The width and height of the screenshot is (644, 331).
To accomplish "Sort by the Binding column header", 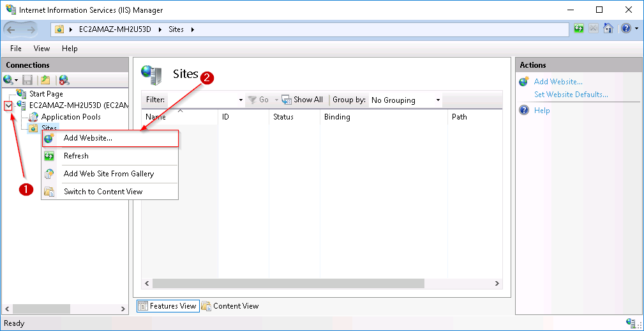I will point(383,117).
